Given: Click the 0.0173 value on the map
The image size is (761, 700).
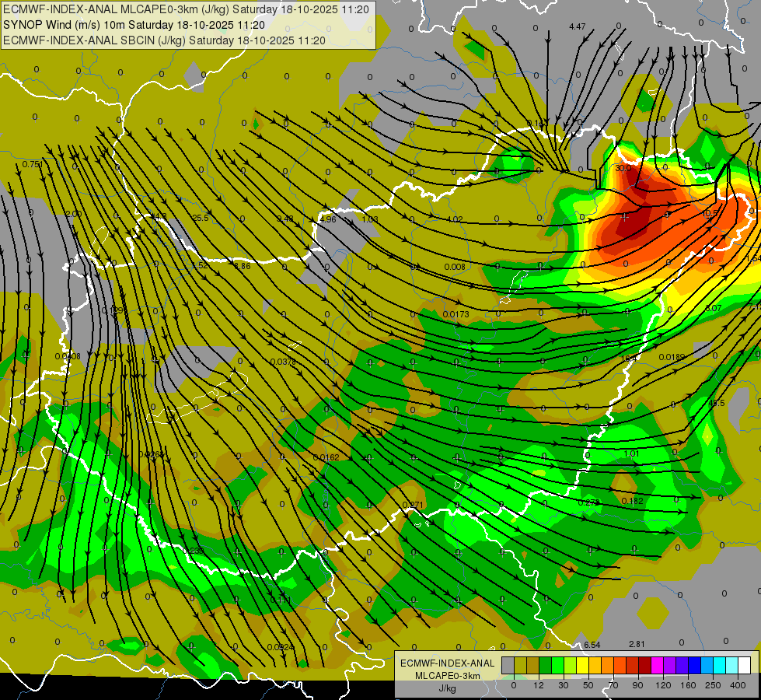Looking at the screenshot, I should tap(456, 314).
